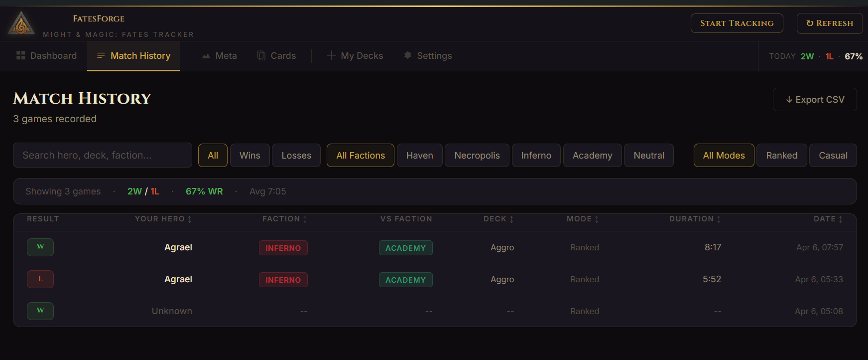Go to My Decks tab
Viewport: 868px width, 360px height.
pos(355,56)
